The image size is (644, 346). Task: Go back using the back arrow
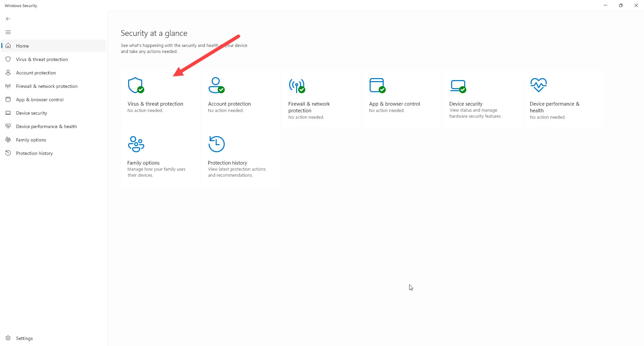pos(8,19)
